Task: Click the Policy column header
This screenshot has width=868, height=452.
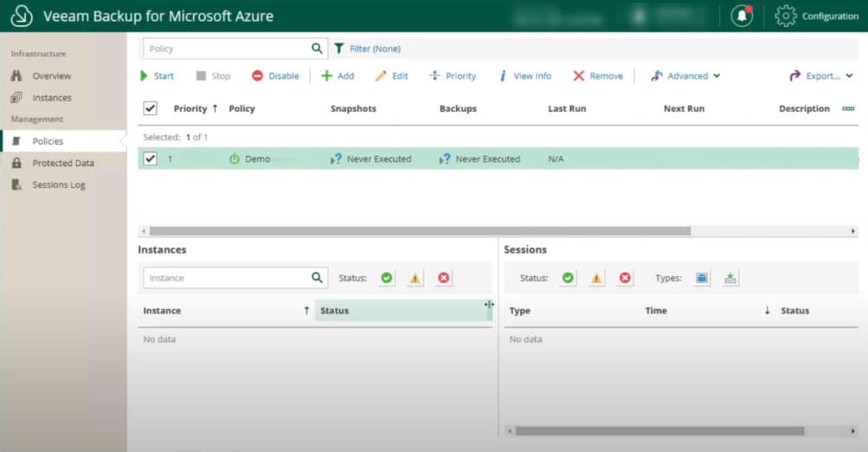Action: pyautogui.click(x=242, y=108)
